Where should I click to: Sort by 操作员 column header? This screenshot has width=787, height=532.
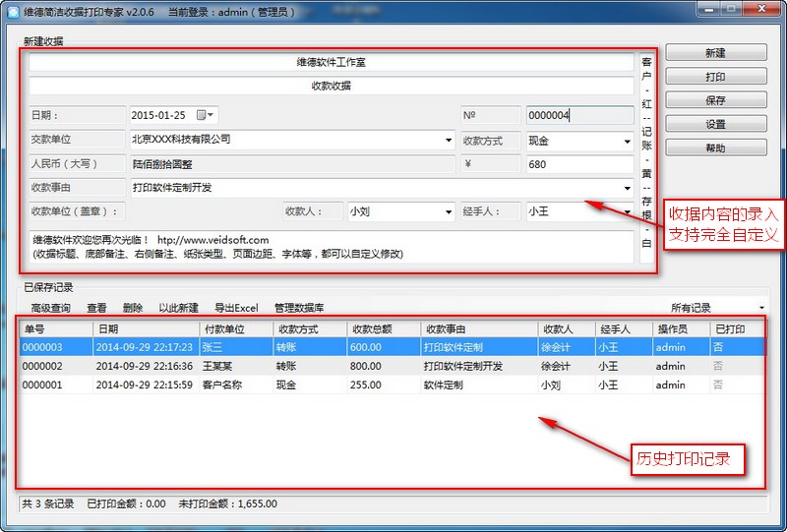[682, 329]
